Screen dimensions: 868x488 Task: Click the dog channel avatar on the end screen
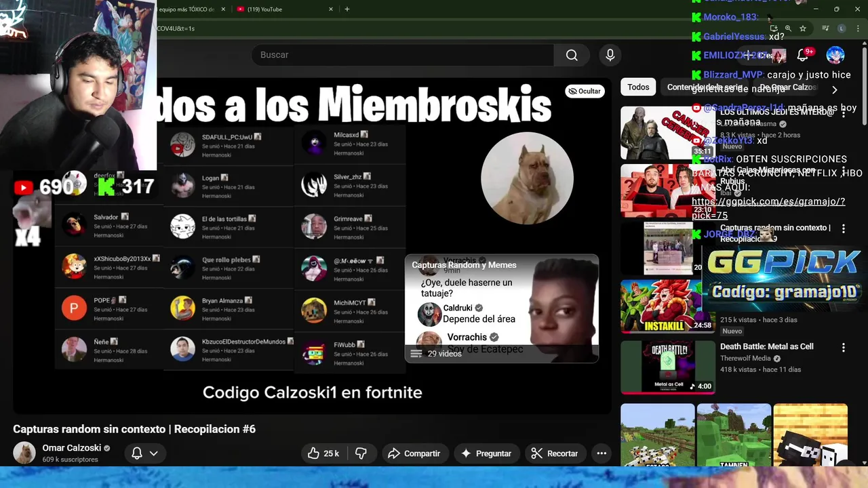click(527, 178)
